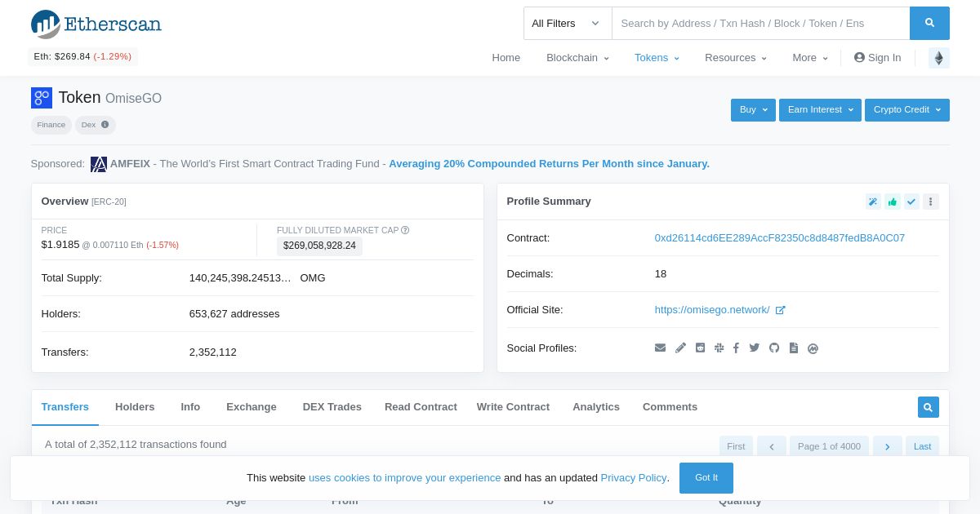Open the three-dot more options menu
The image size is (980, 514).
click(931, 202)
